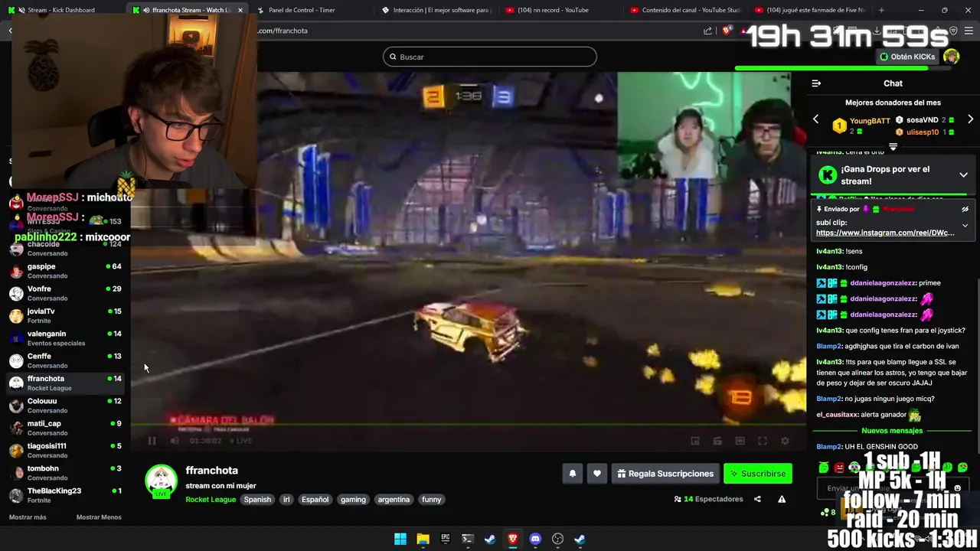The width and height of the screenshot is (980, 551).
Task: Open TheBlacKing23 channel in sidebar
Action: pyautogui.click(x=65, y=495)
